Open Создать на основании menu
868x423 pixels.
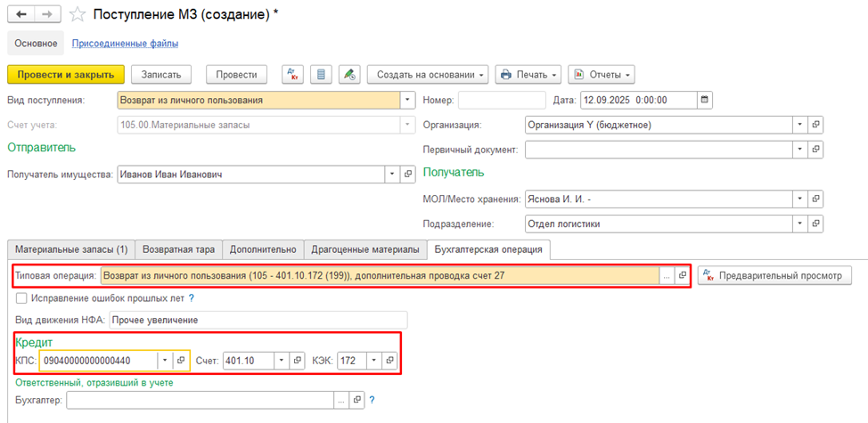tap(428, 74)
